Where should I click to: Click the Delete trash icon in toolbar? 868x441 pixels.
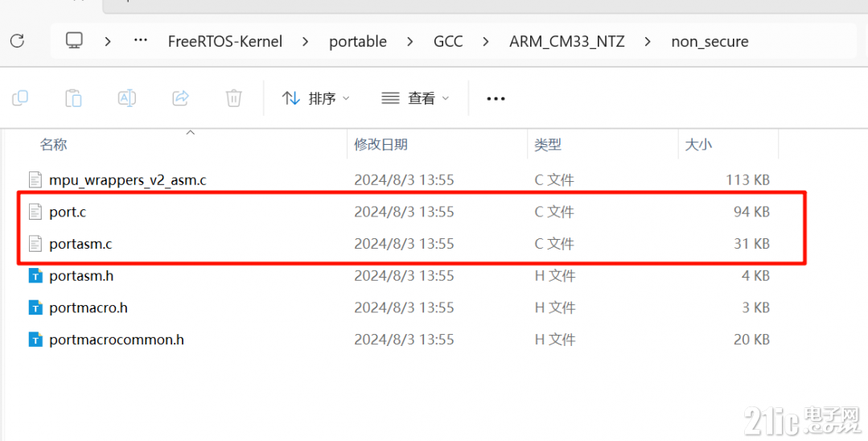point(233,98)
